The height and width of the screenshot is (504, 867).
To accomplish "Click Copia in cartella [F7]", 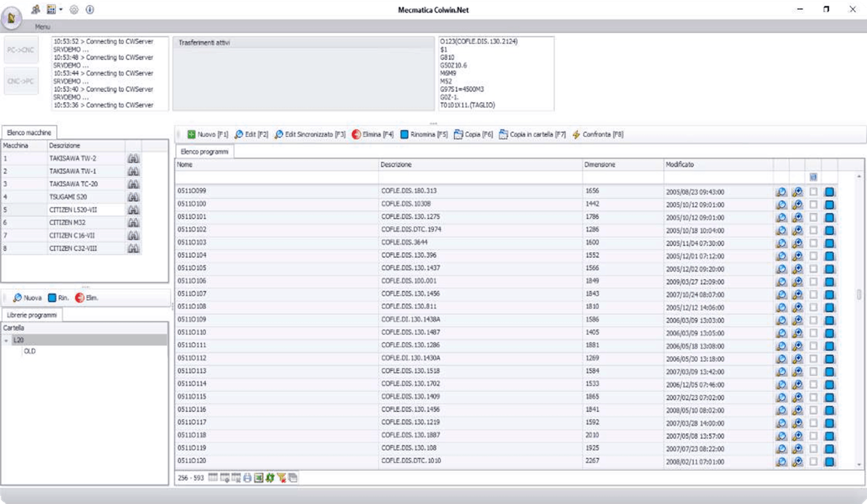I will [x=532, y=135].
